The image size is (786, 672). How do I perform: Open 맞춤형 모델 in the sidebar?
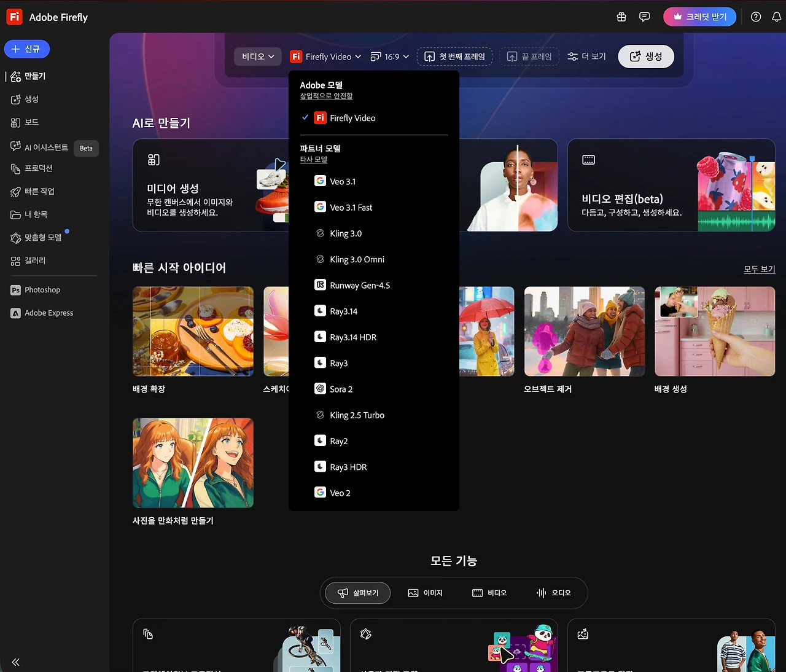[x=36, y=238]
